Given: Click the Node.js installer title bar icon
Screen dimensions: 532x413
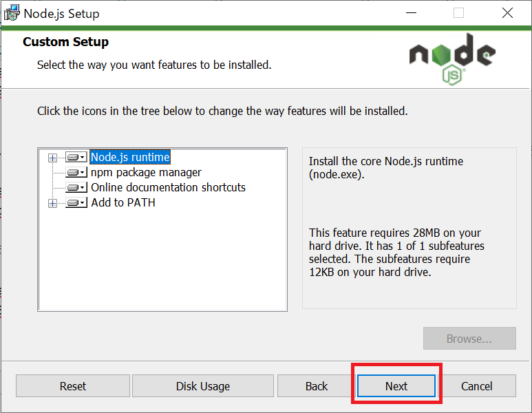Looking at the screenshot, I should click(12, 13).
